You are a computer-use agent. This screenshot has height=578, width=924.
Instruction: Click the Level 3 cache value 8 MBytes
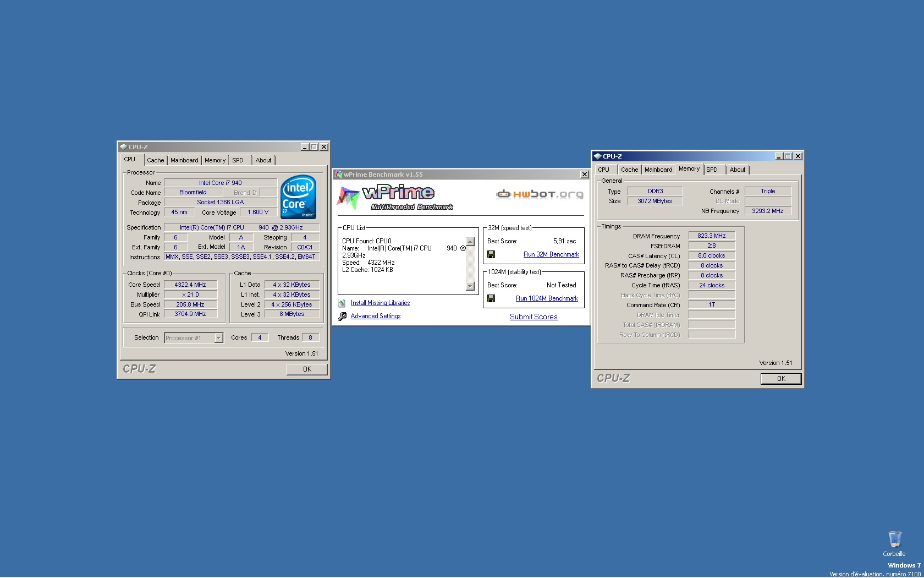[291, 314]
